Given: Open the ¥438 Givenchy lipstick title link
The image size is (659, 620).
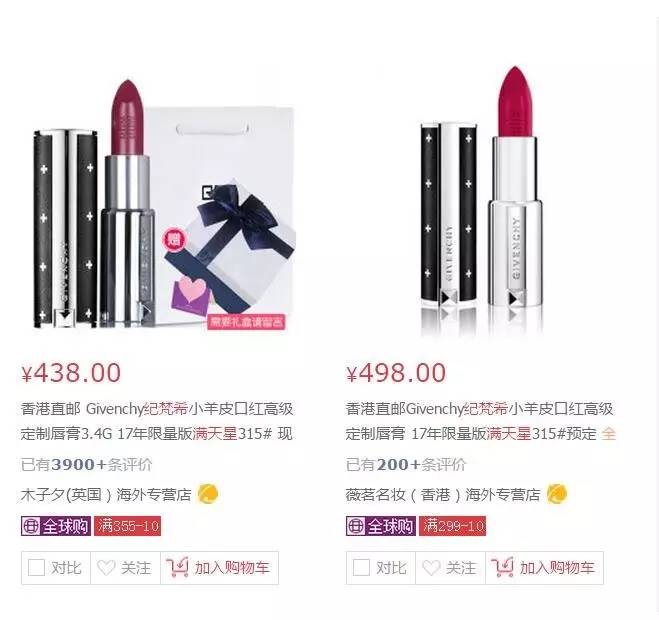Looking at the screenshot, I should click(x=157, y=421).
